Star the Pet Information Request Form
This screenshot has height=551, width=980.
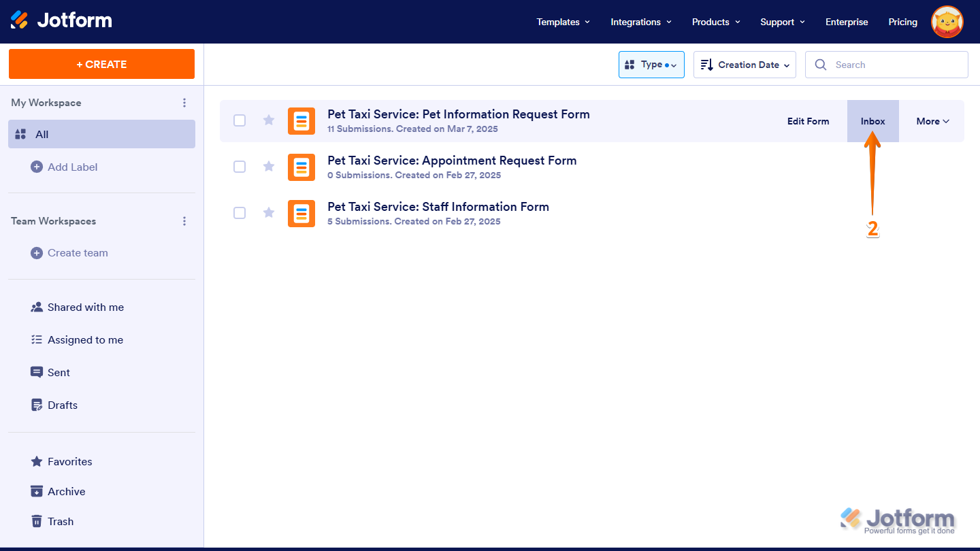pos(269,120)
